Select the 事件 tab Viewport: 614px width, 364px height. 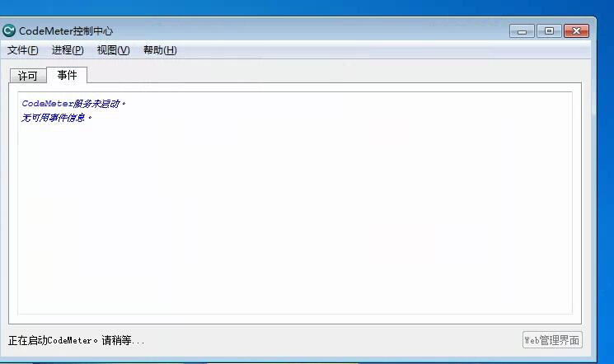tap(67, 75)
